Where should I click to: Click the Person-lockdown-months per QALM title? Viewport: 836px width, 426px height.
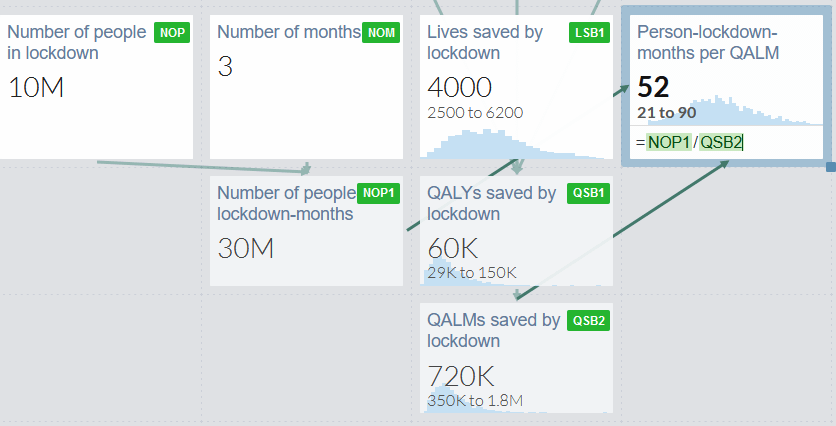pos(708,43)
